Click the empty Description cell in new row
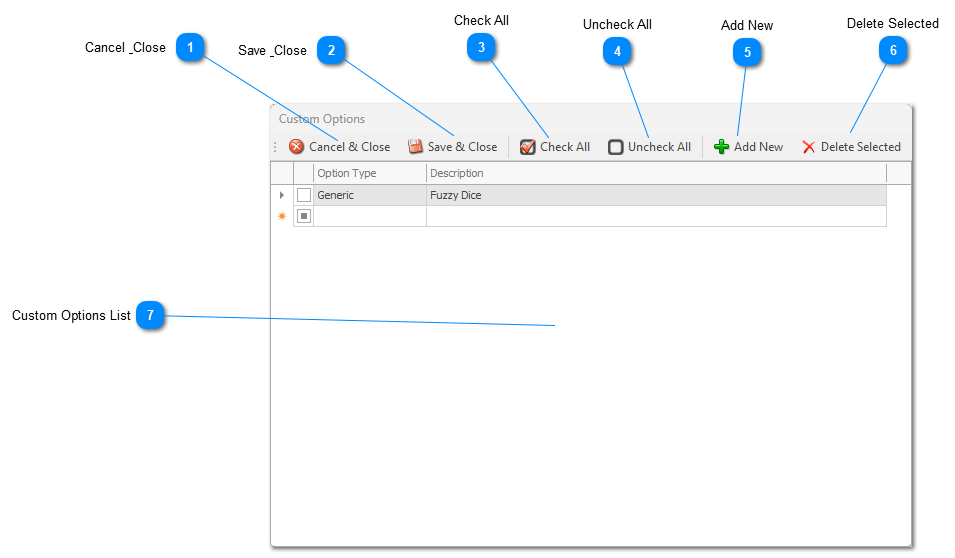 [x=657, y=216]
